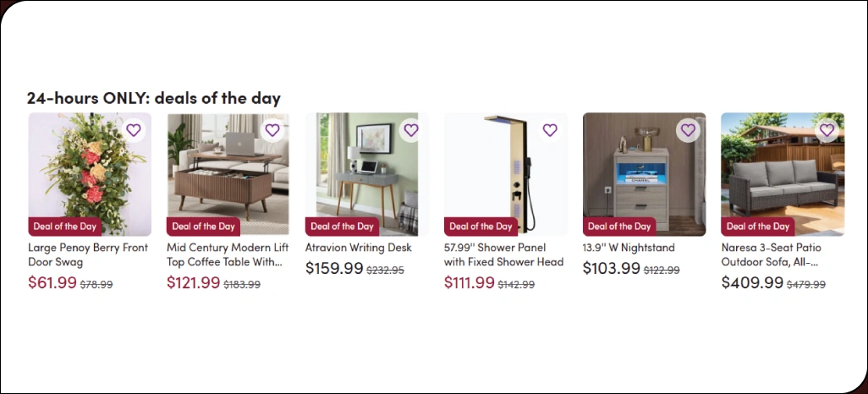Click 'Mid Century Modern Lift Top Coffee Table' title

[227, 254]
